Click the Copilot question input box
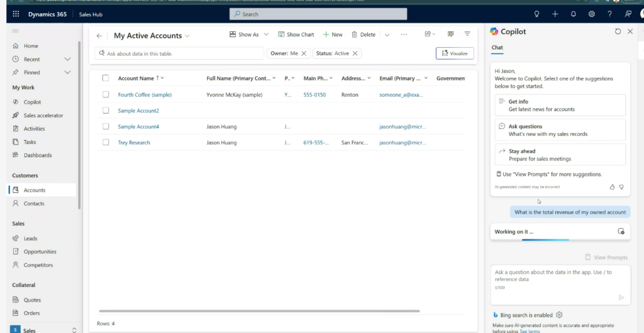The image size is (644, 333). (x=560, y=285)
